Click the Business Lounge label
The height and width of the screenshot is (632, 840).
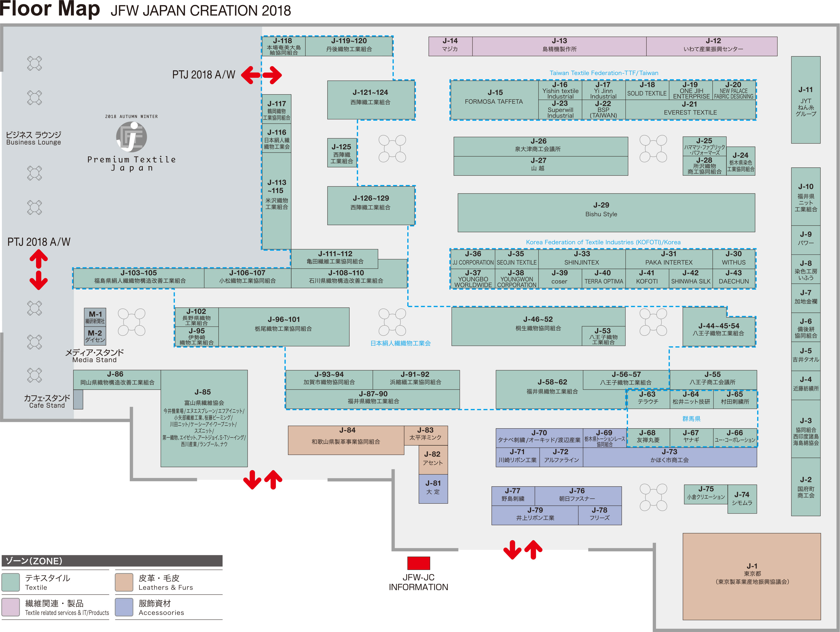pyautogui.click(x=33, y=138)
